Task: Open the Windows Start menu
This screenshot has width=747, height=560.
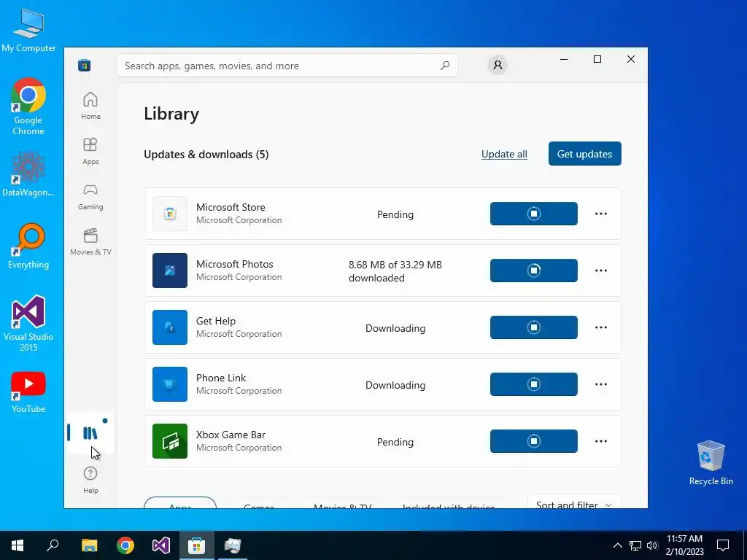Action: pyautogui.click(x=18, y=545)
